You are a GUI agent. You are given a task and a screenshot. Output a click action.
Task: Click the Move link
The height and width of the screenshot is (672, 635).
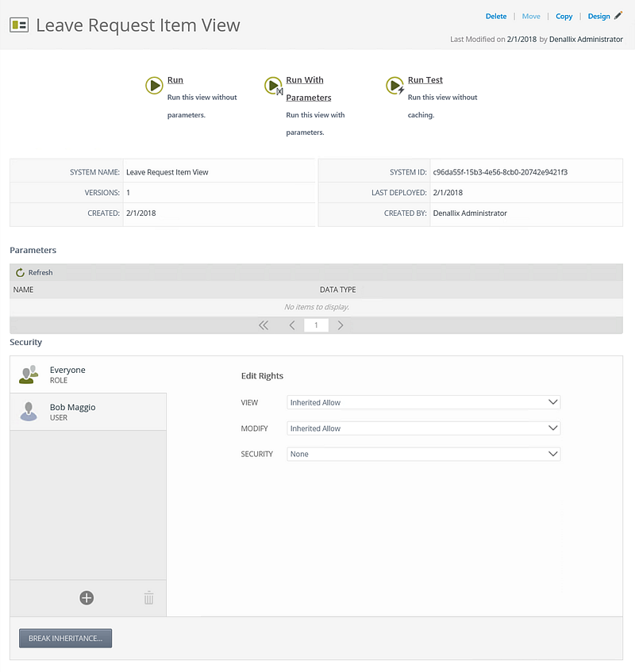(x=531, y=17)
